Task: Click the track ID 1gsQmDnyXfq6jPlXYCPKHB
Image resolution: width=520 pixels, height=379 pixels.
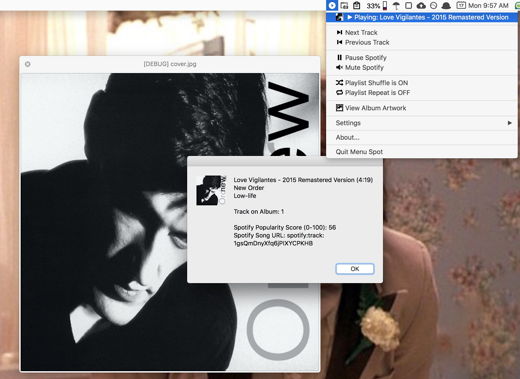Action: pyautogui.click(x=273, y=244)
